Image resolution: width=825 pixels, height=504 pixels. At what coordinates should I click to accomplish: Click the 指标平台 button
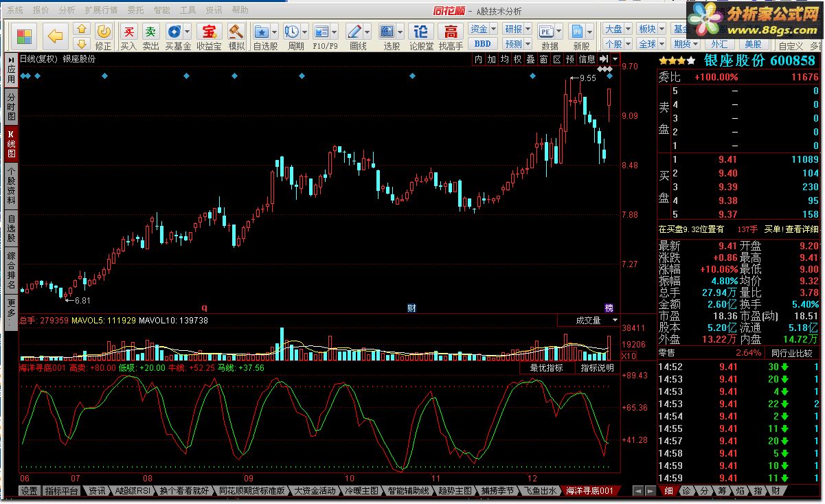point(61,491)
